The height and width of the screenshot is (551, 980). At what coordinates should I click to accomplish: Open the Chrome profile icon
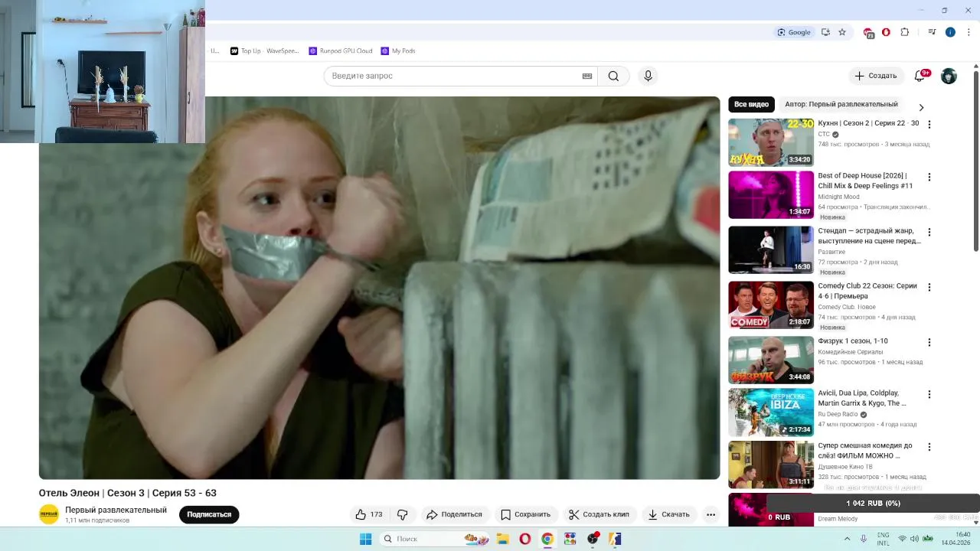click(950, 32)
